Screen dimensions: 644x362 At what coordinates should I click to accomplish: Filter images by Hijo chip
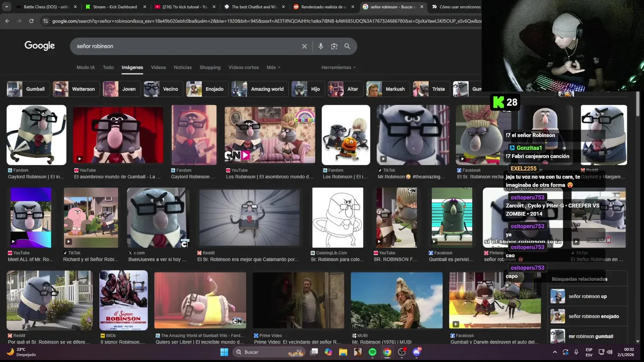point(308,89)
